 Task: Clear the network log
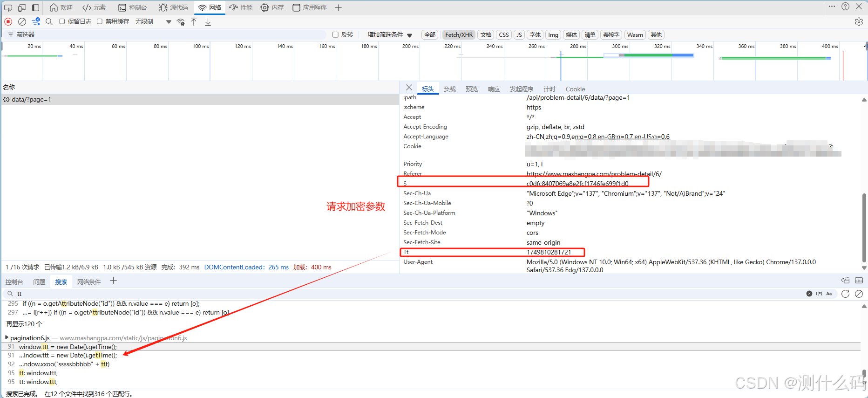[22, 21]
